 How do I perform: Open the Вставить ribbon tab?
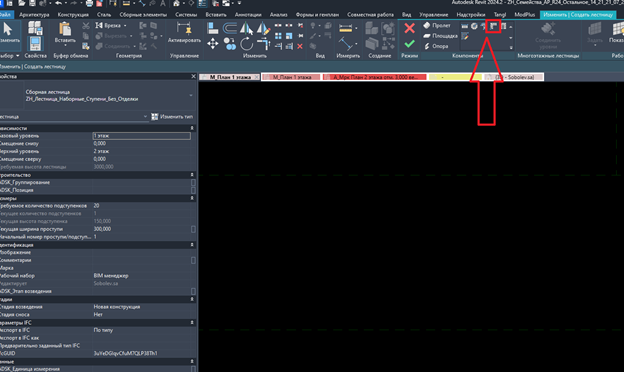click(216, 15)
